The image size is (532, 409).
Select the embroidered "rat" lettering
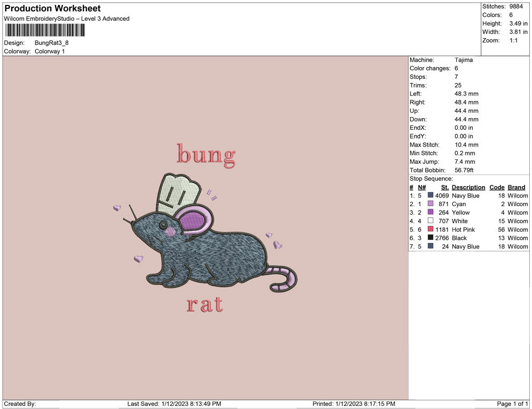[x=204, y=305]
